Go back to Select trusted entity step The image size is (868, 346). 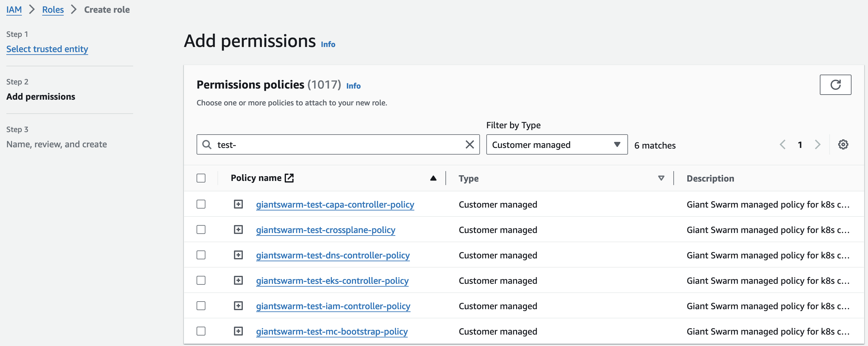click(x=47, y=49)
